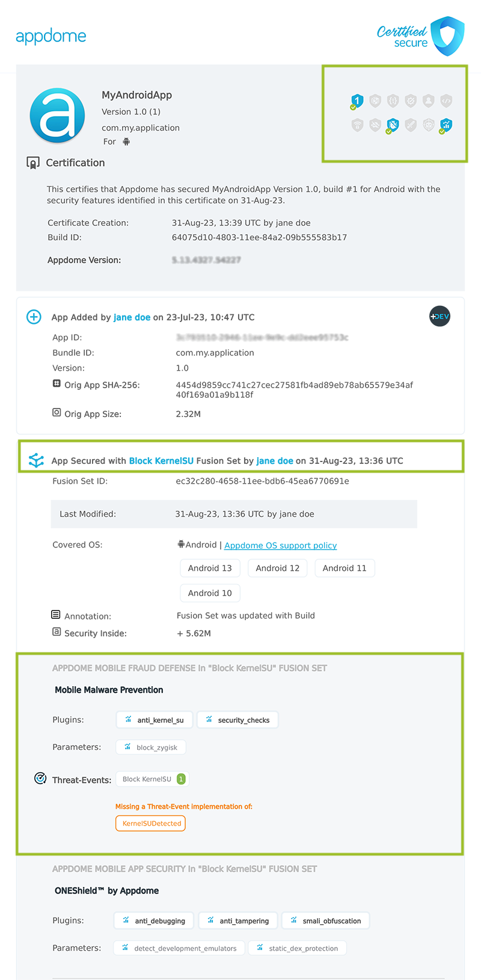The height and width of the screenshot is (980, 481).
Task: Click the code brackets shield badge
Action: click(x=446, y=101)
